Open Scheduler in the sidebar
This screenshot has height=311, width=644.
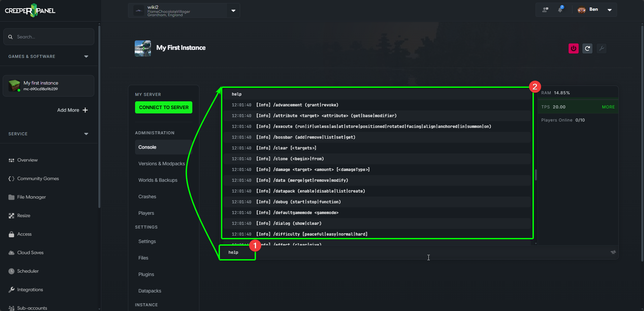[28, 271]
